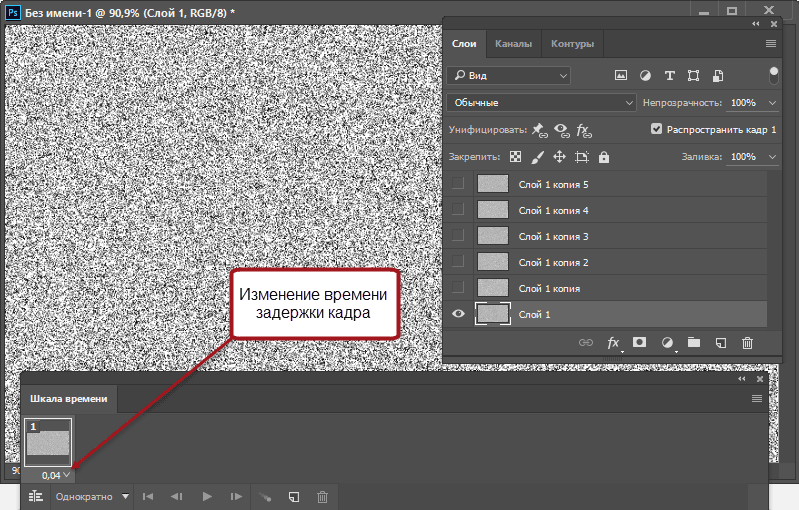Image resolution: width=799 pixels, height=510 pixels.
Task: Create new group with folder icon
Action: tap(694, 343)
